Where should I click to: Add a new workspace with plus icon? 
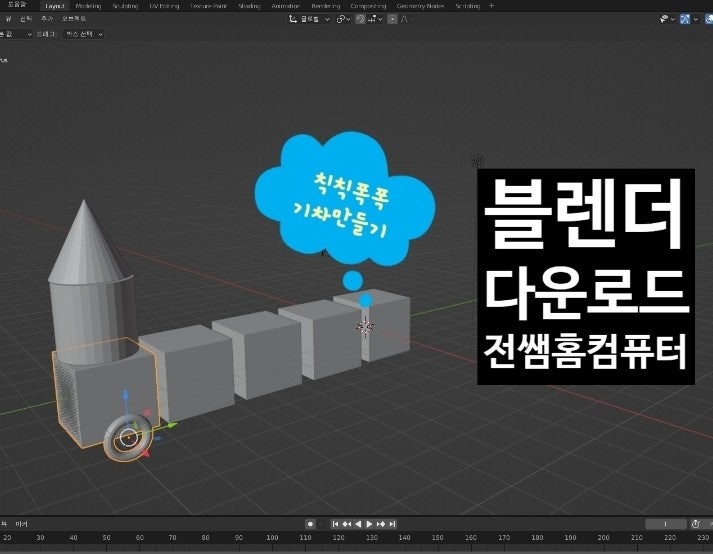coord(491,6)
